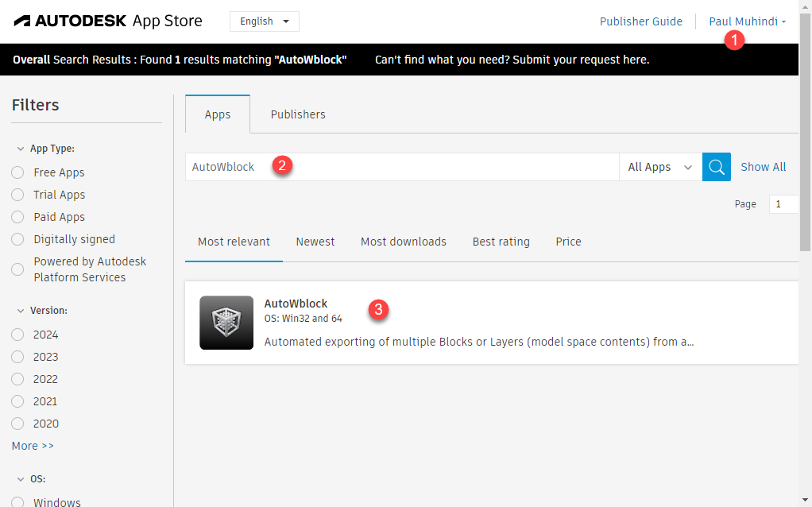
Task: Click into the AutoWblock search field
Action: click(402, 167)
